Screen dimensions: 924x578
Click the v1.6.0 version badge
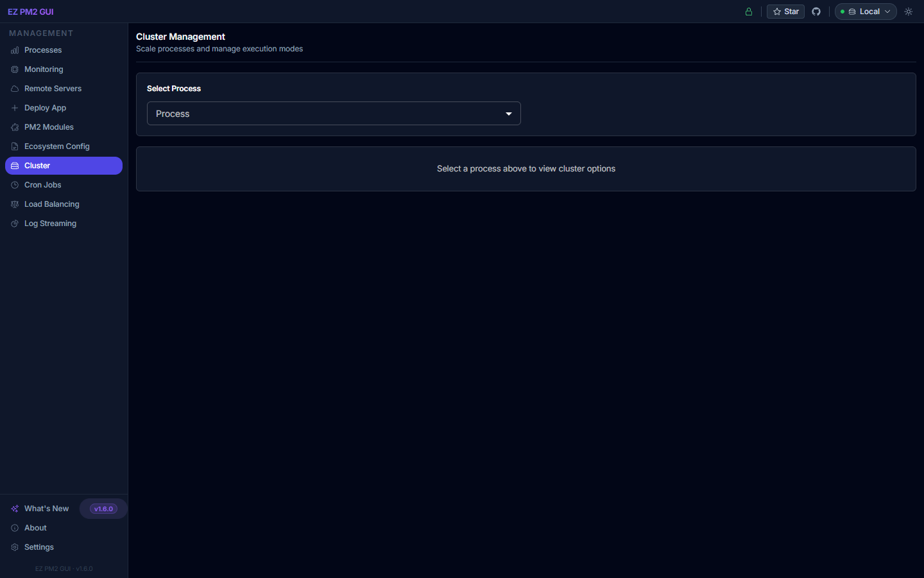click(x=103, y=508)
